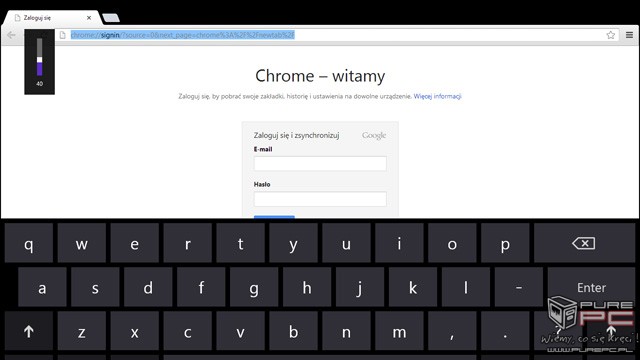Tap the 'c' key
This screenshot has height=360, width=640.
(x=187, y=331)
